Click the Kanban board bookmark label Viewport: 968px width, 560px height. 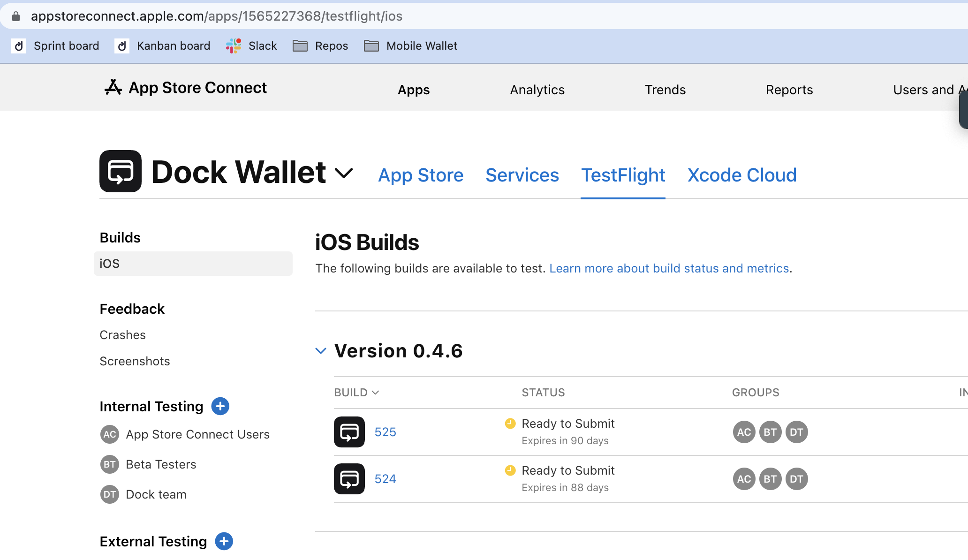tap(174, 46)
